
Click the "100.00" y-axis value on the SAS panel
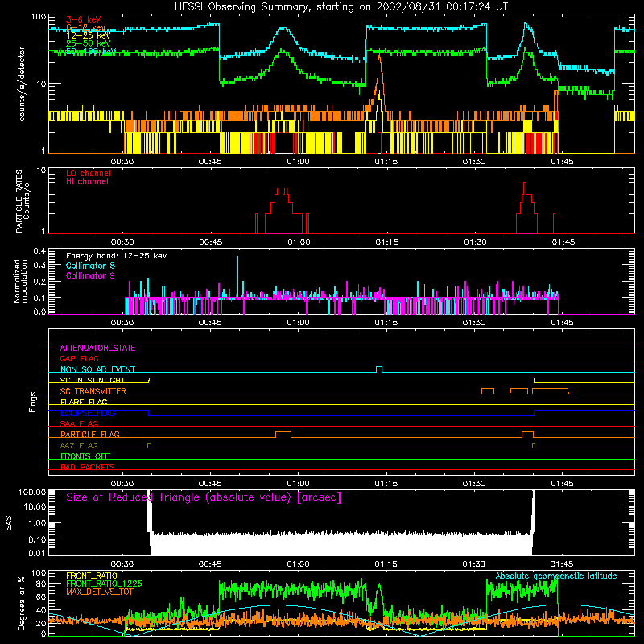click(32, 493)
